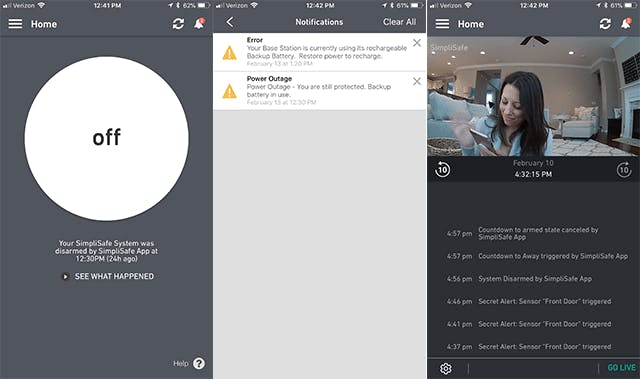Tap battery indicator in left status bar
The image size is (640, 379).
coord(204,5)
